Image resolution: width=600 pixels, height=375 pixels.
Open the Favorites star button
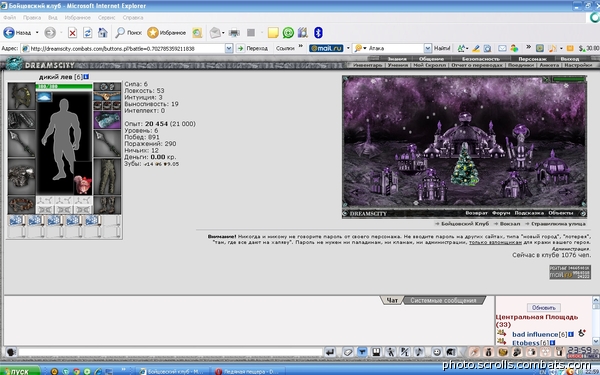tap(166, 33)
